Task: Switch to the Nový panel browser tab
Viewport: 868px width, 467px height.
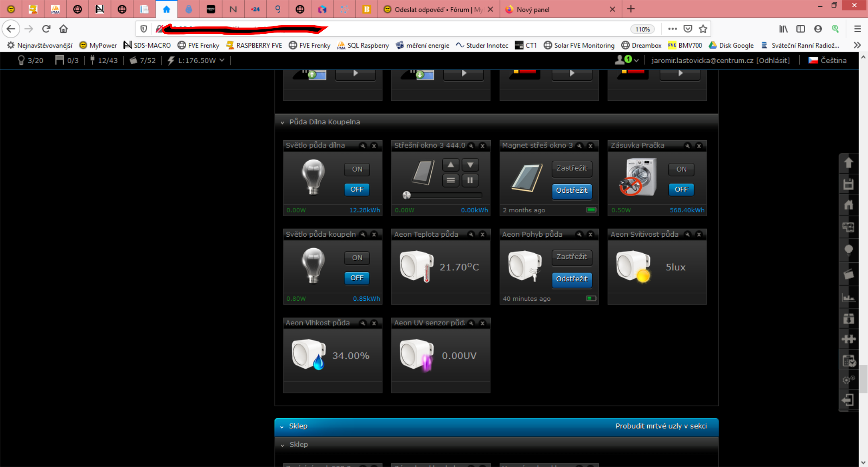Action: (x=533, y=9)
